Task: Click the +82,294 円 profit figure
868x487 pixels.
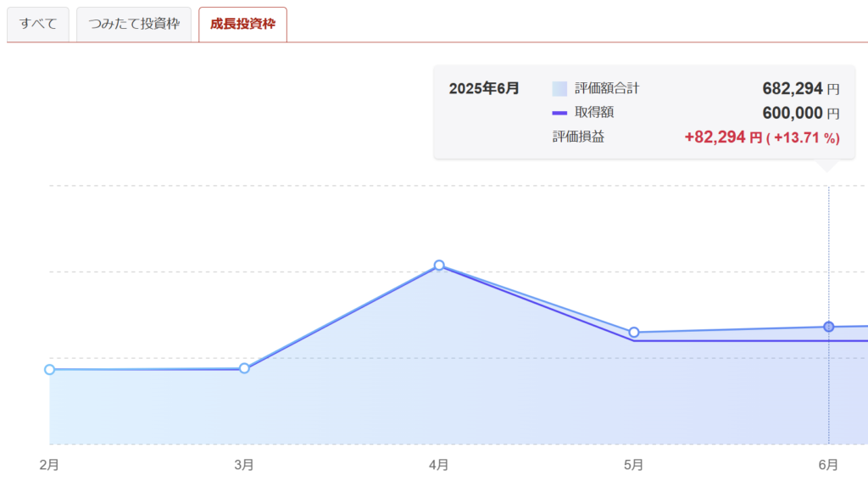Action: point(723,137)
